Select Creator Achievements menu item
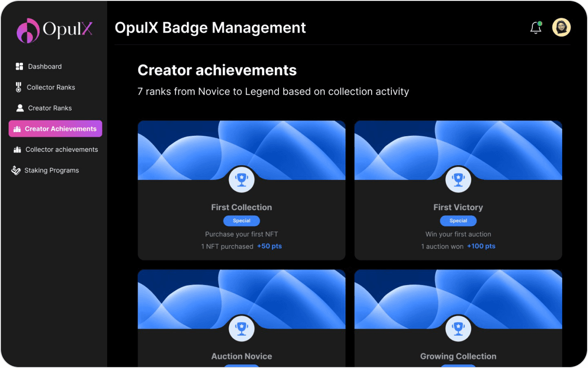Image resolution: width=588 pixels, height=368 pixels. tap(55, 129)
